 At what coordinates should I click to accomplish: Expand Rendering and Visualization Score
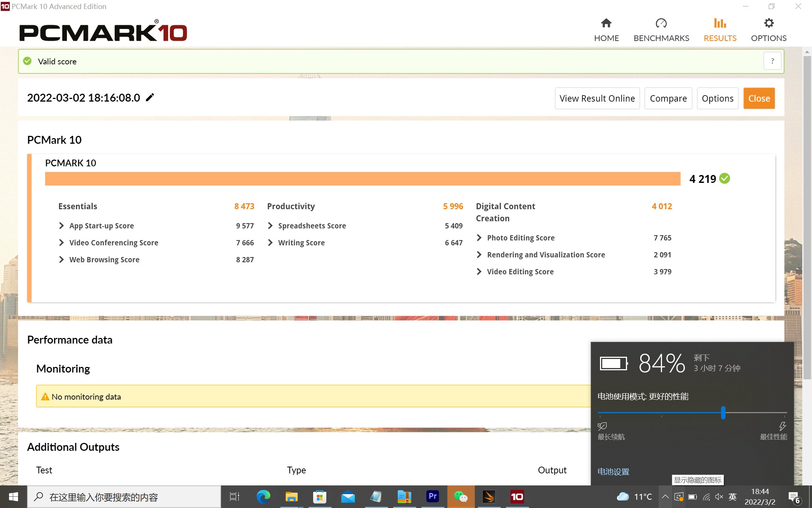[479, 254]
